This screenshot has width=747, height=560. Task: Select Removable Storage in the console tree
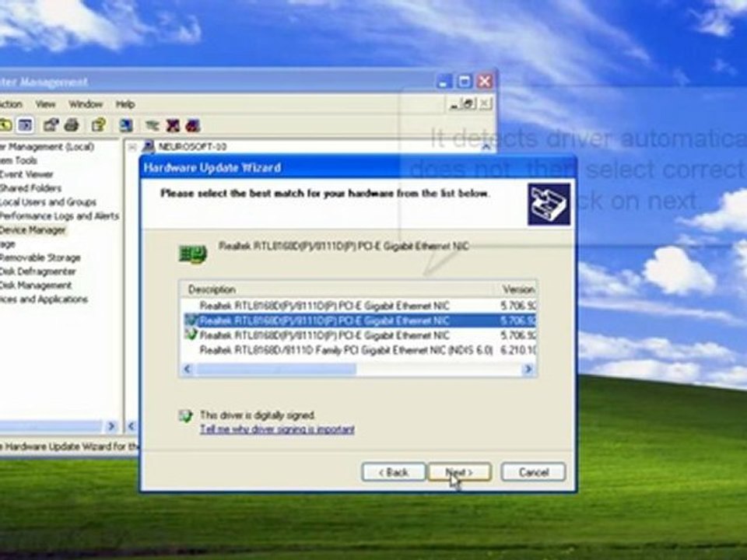(x=40, y=257)
